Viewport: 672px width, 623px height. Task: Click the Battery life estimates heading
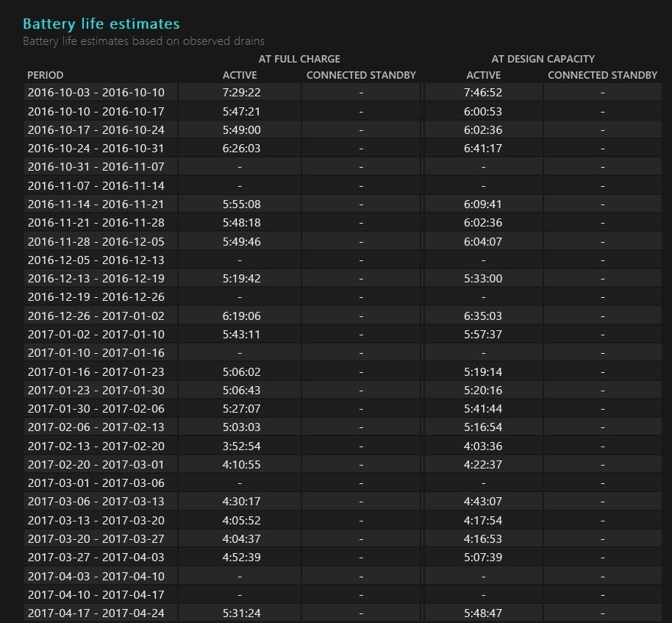pos(101,24)
